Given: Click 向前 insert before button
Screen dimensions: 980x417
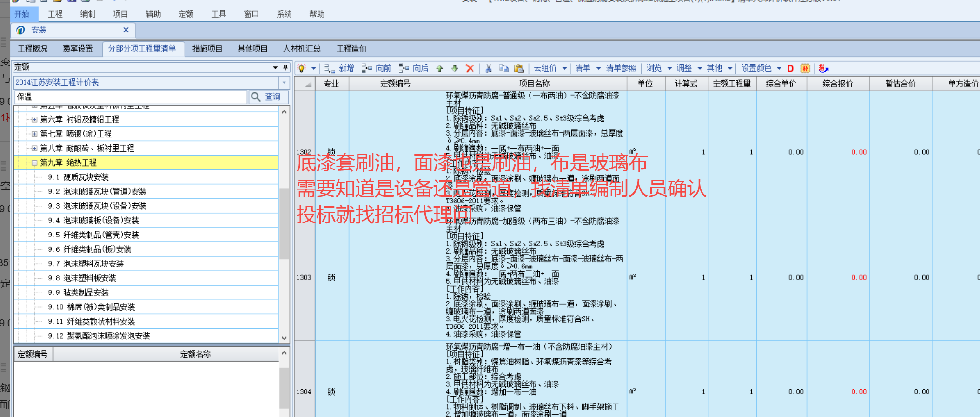Looking at the screenshot, I should coord(377,68).
